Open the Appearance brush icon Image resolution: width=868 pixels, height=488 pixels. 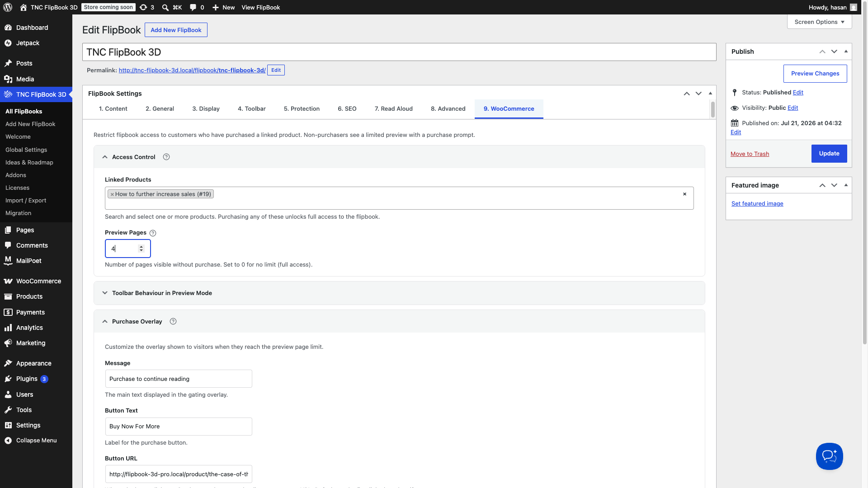pyautogui.click(x=8, y=363)
